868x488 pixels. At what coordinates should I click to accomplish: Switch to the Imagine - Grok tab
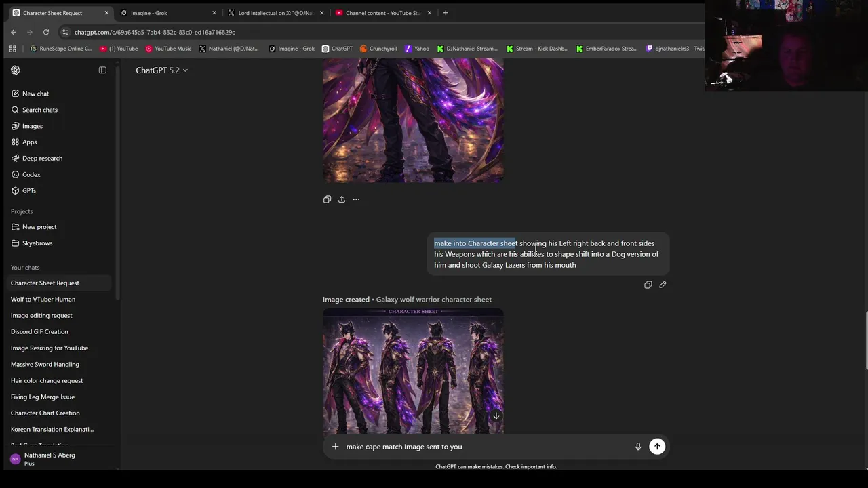167,13
